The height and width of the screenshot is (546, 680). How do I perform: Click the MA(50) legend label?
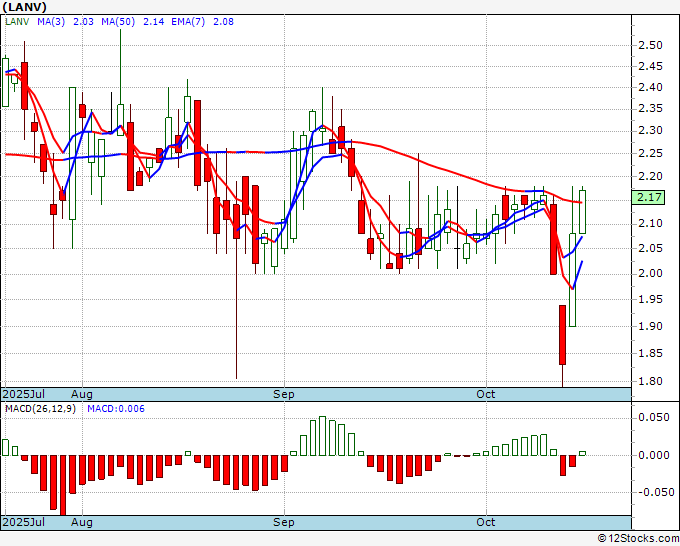118,22
